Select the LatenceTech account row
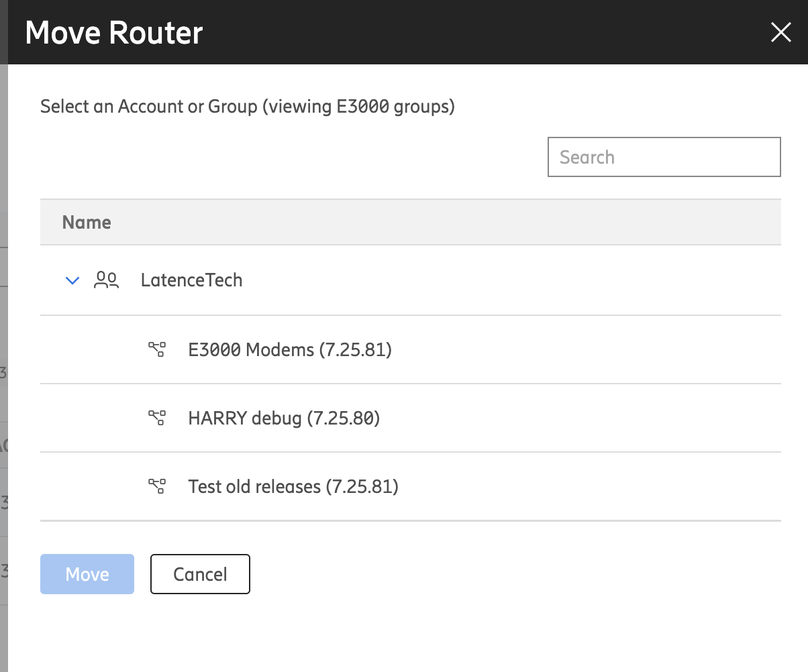The image size is (808, 672). (x=411, y=280)
